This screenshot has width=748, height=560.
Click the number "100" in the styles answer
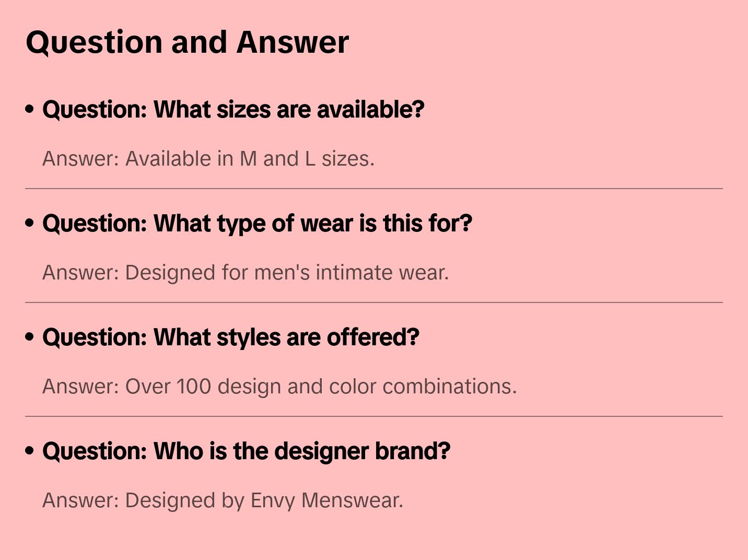(194, 387)
